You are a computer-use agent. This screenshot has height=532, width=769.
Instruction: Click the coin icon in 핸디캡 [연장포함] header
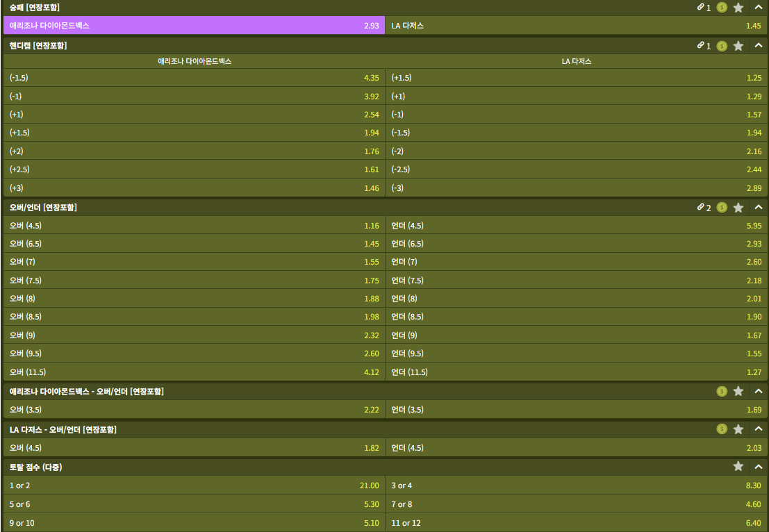722,46
